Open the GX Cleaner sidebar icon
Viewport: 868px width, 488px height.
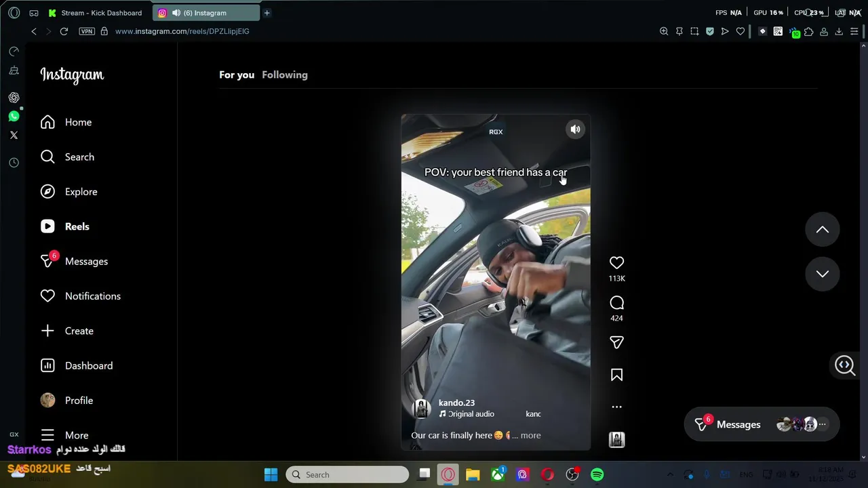[x=14, y=70]
